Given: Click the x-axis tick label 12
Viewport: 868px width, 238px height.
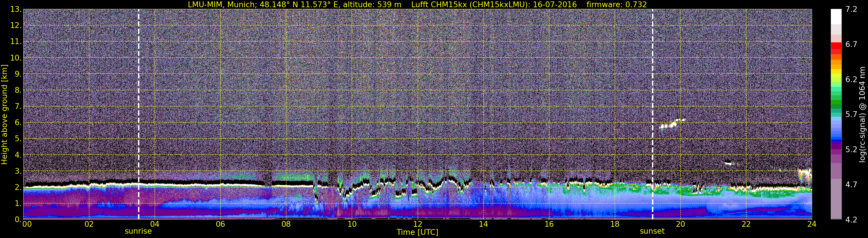Looking at the screenshot, I should (417, 224).
